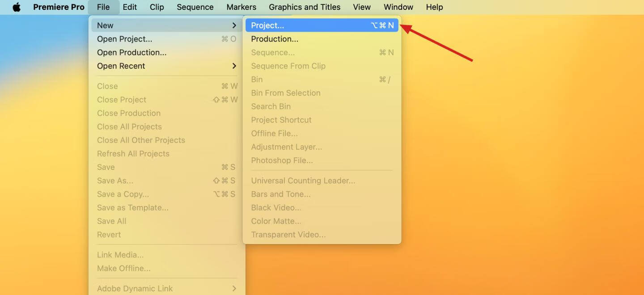Open the Clip menu

[x=157, y=7]
